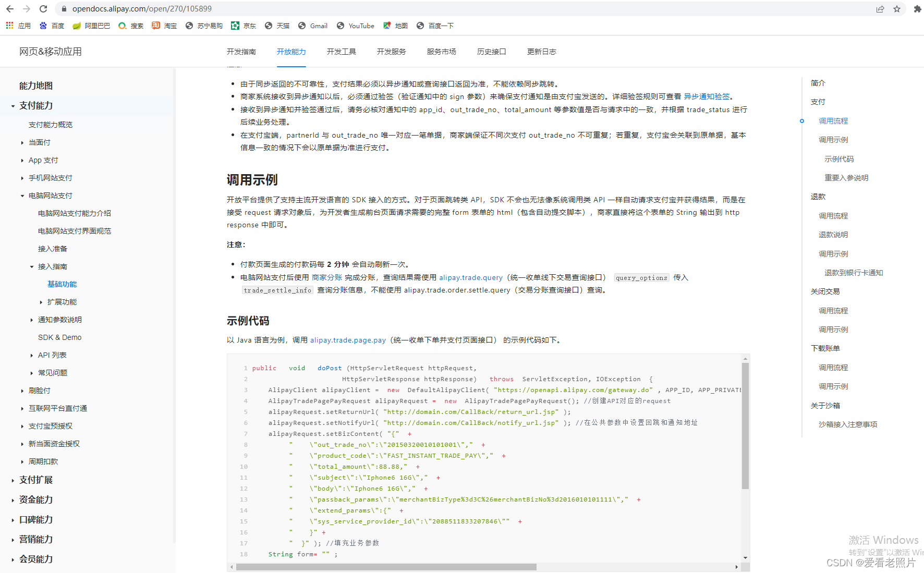Screen dimensions: 924x573
Task: Expand the 扩展功能 tree item
Action: click(41, 302)
